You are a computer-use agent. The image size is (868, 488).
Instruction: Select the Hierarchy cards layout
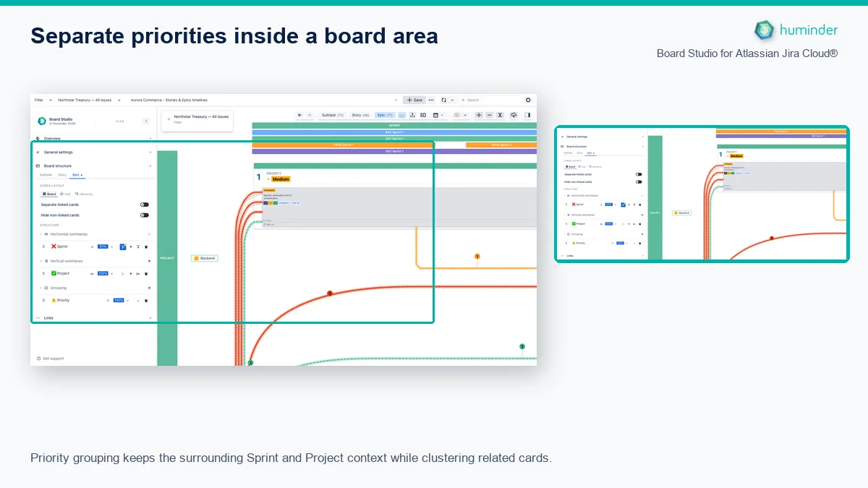tap(84, 194)
